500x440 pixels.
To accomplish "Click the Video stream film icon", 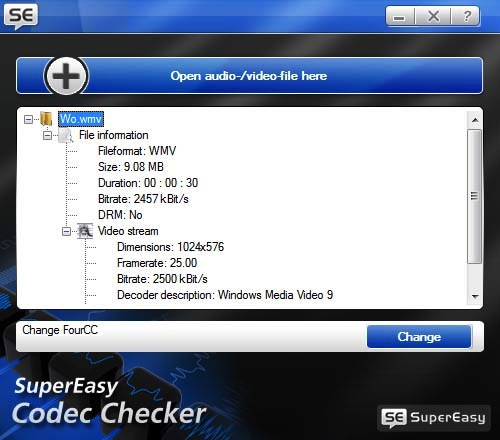I will (85, 231).
